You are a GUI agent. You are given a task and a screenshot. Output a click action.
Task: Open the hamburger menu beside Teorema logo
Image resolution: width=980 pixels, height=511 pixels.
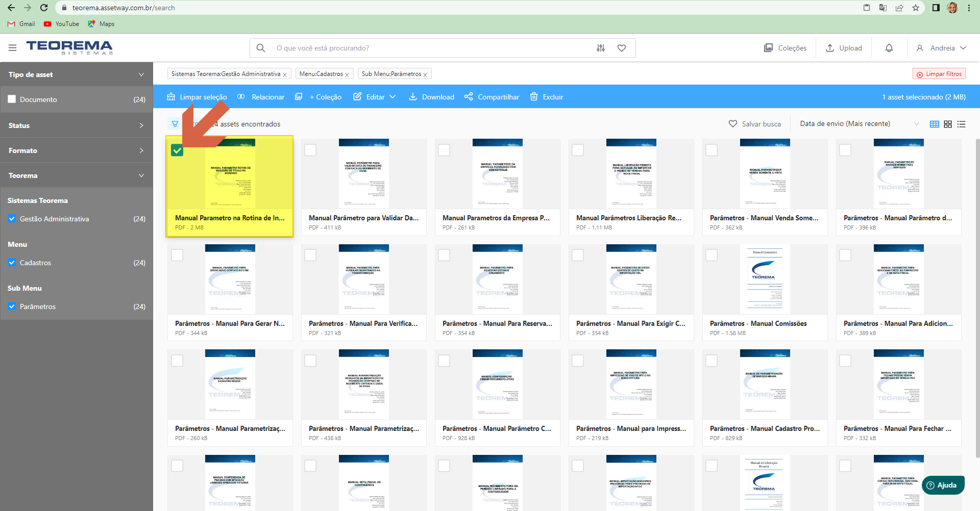tap(13, 47)
